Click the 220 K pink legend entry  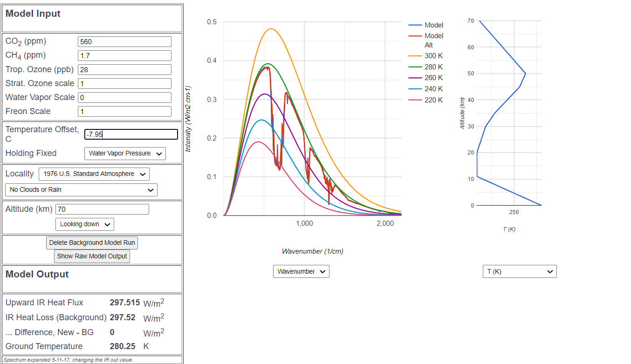pyautogui.click(x=426, y=100)
